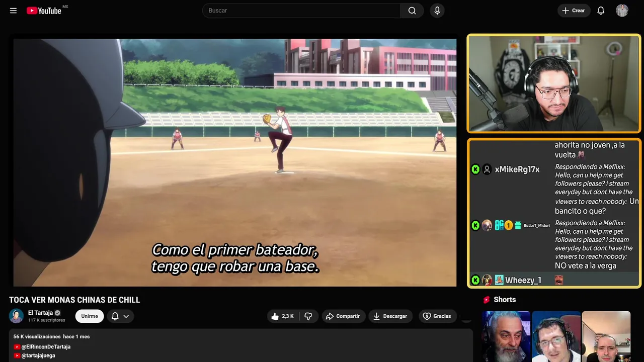Click the streamer webcam overlay
The image size is (644, 362).
[554, 83]
